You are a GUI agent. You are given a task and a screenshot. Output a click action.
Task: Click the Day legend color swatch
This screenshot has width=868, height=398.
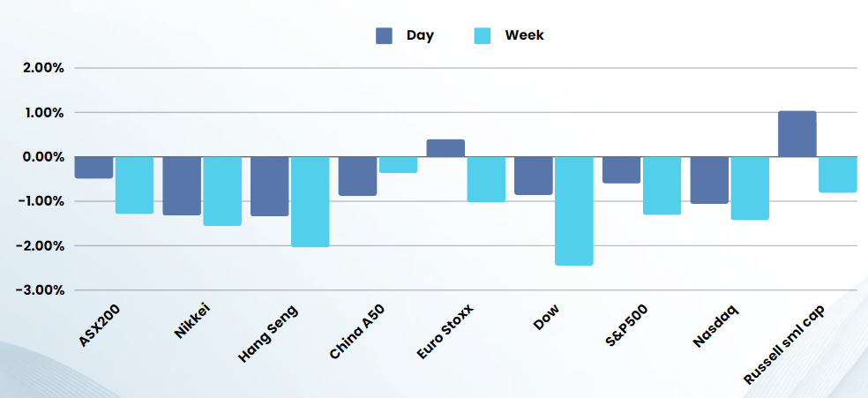(x=384, y=35)
